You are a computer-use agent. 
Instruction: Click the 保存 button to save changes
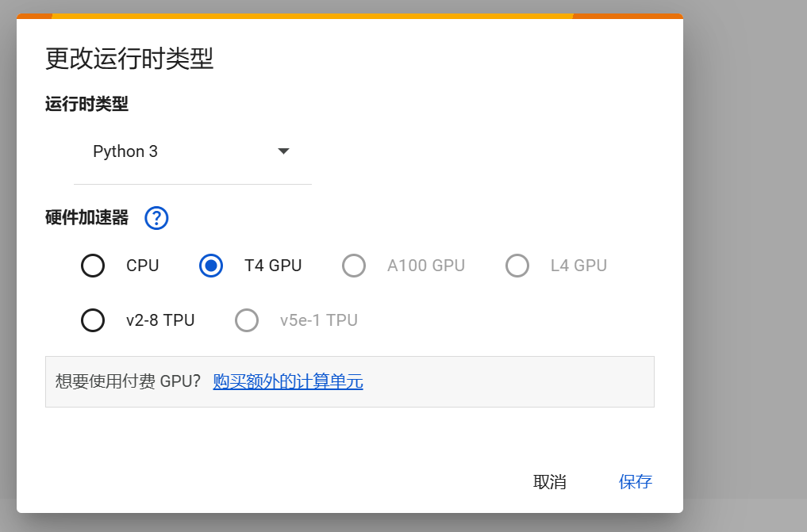click(635, 481)
